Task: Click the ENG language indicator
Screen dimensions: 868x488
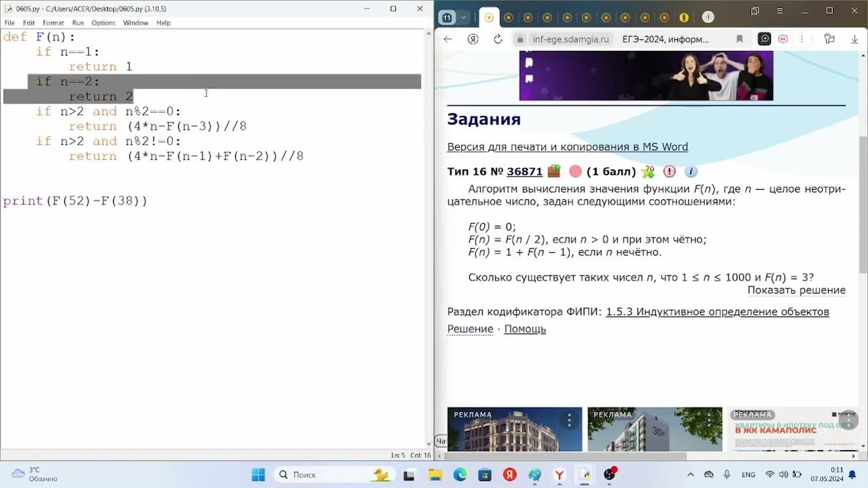Action: tap(749, 474)
